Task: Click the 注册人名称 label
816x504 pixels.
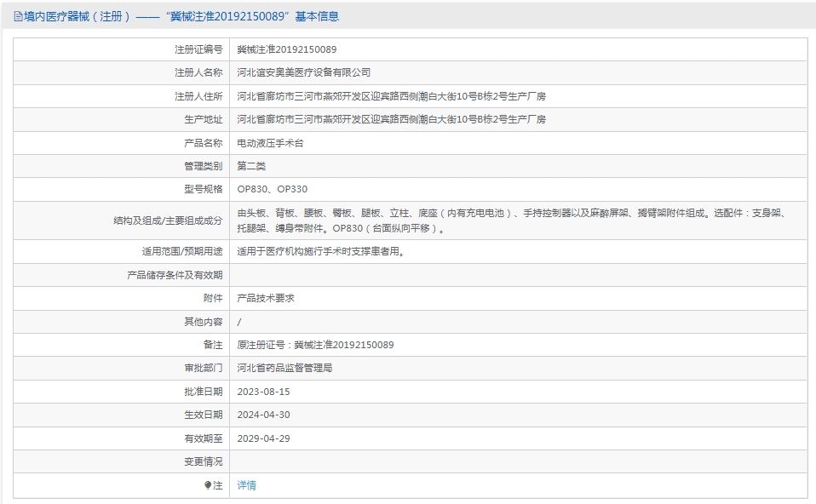Action: [198, 72]
